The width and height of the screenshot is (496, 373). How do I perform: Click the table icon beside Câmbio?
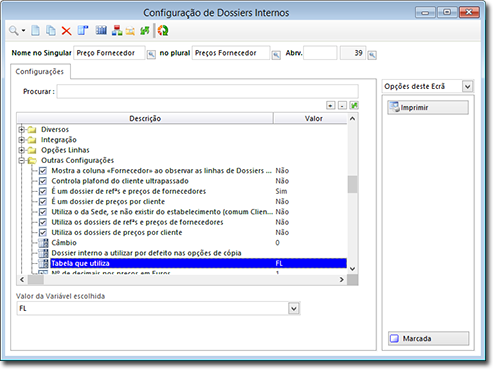(43, 243)
